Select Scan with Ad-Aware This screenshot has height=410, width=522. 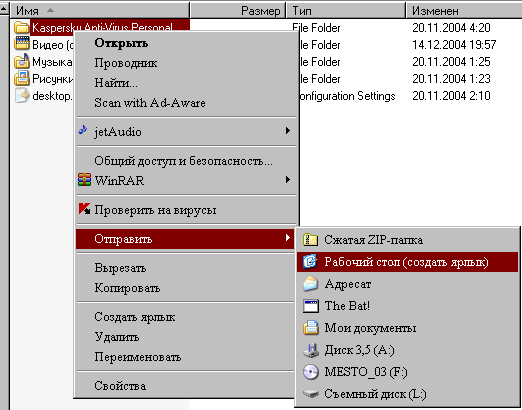[x=186, y=103]
